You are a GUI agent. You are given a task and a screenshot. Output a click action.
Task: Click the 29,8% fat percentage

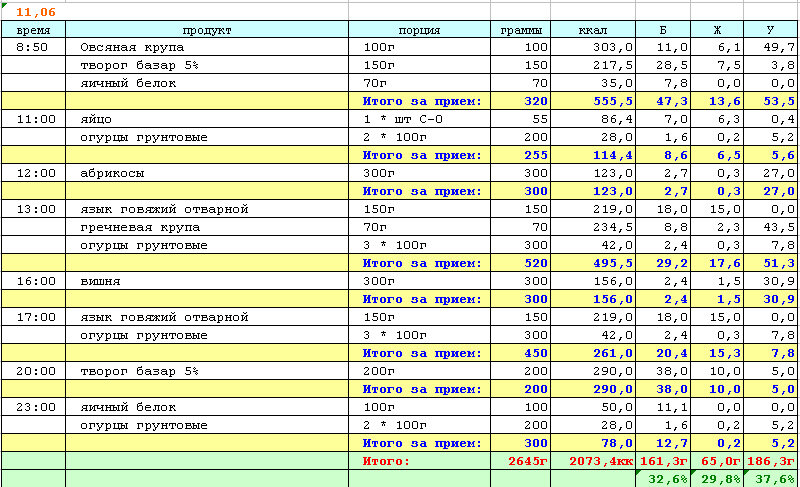click(x=717, y=479)
